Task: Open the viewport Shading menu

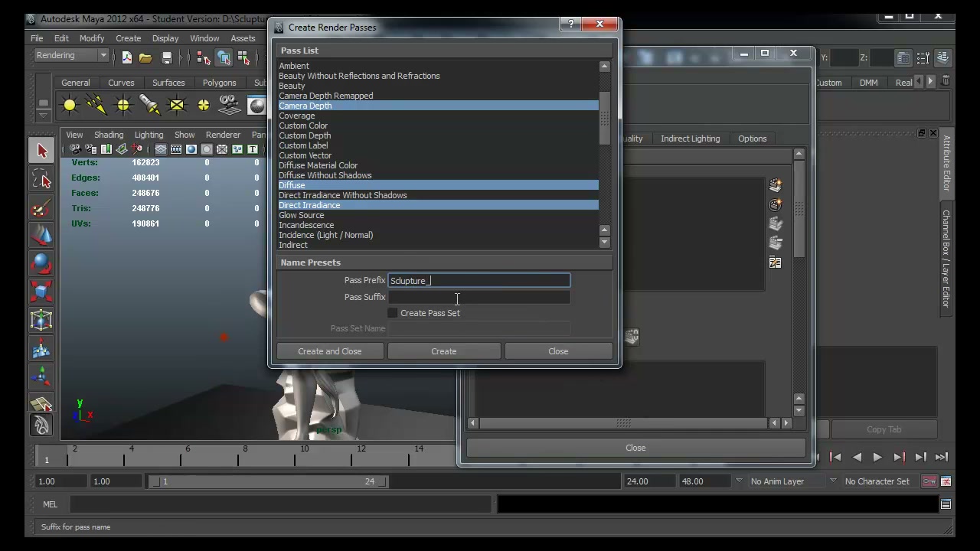Action: tap(108, 135)
